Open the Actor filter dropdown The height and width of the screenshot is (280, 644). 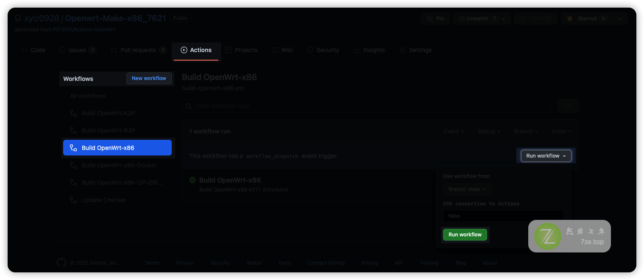point(560,131)
